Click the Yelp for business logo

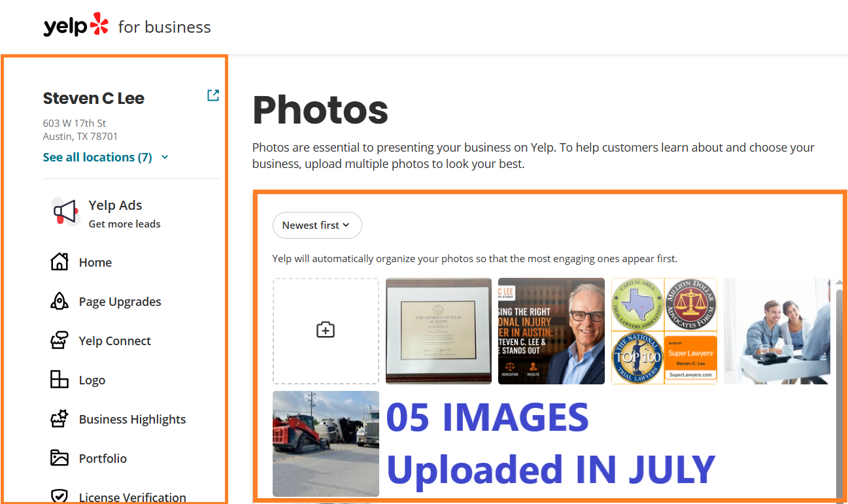[127, 26]
